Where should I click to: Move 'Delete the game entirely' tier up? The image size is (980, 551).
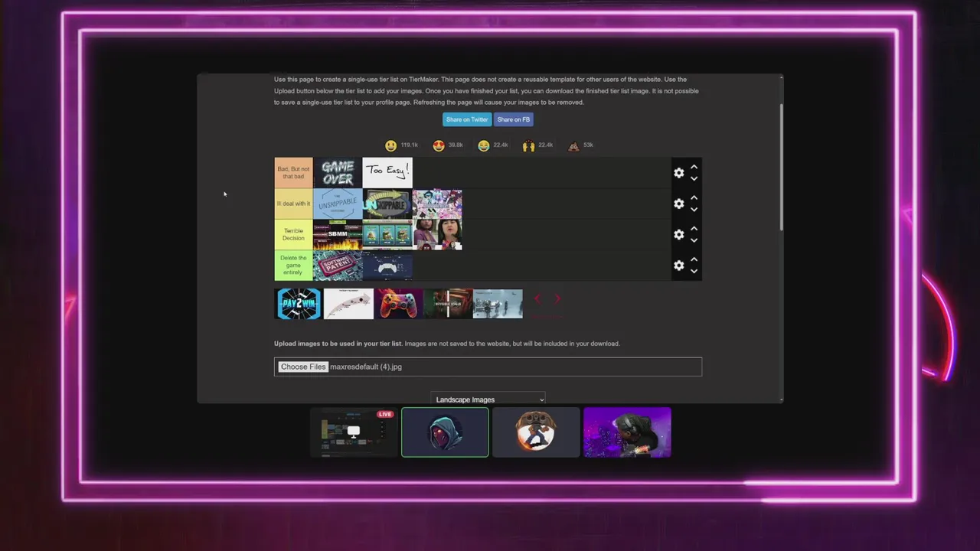tap(694, 259)
